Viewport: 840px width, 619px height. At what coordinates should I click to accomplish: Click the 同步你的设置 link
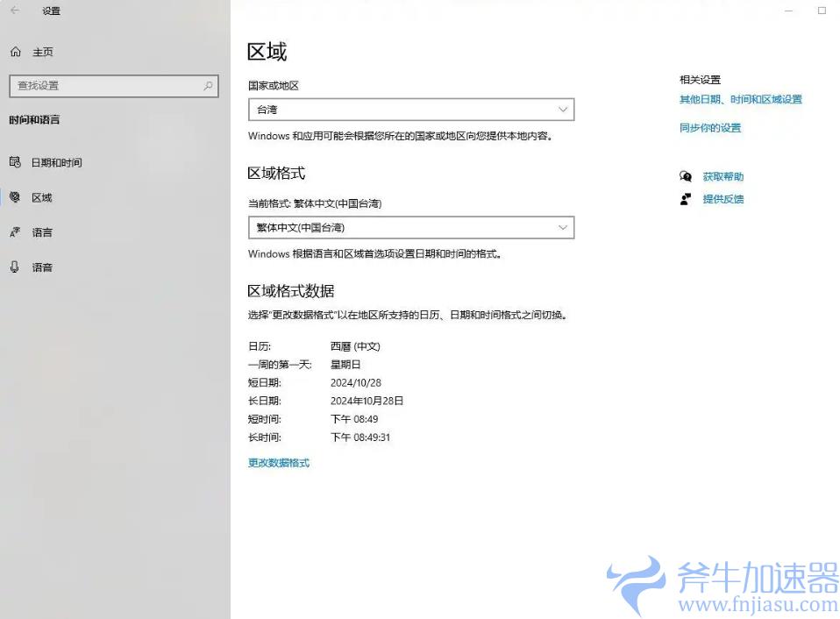coord(709,128)
